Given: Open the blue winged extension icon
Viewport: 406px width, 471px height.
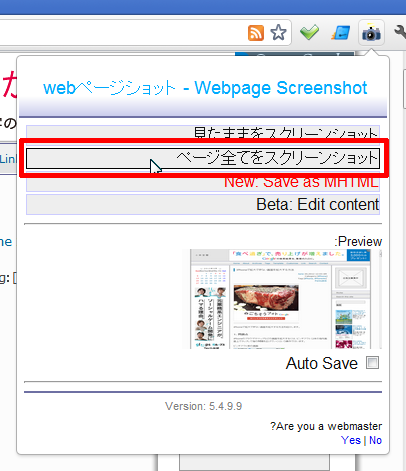Looking at the screenshot, I should (x=340, y=33).
